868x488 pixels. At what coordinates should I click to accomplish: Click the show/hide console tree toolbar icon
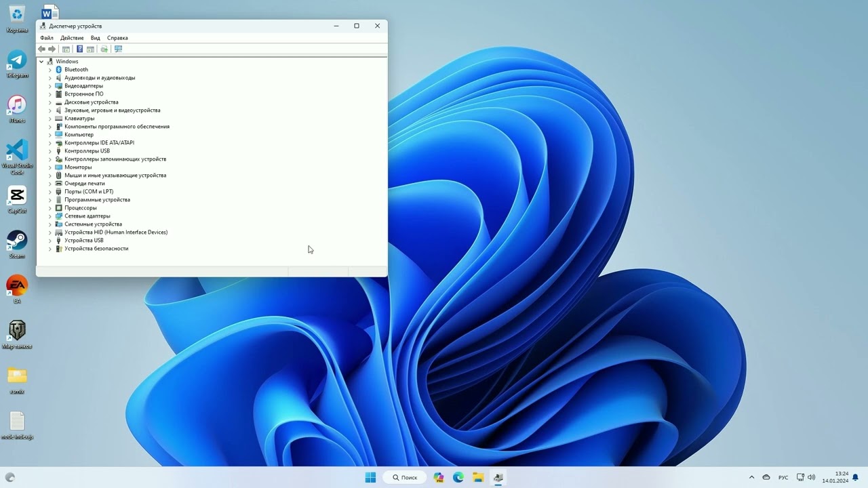[66, 49]
